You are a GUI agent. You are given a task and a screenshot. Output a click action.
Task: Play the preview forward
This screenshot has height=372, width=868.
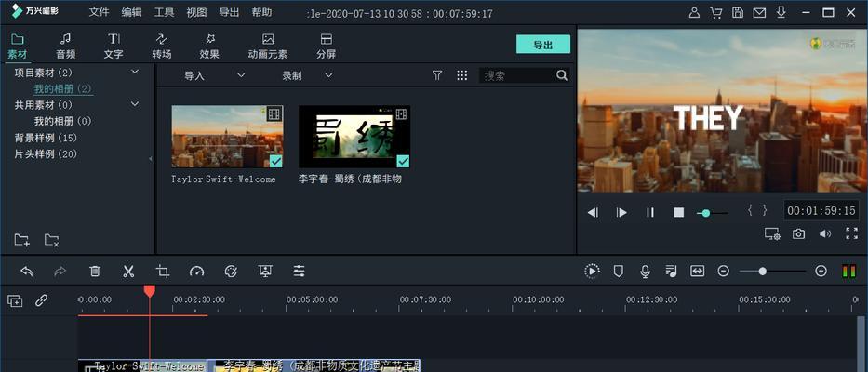coord(621,213)
